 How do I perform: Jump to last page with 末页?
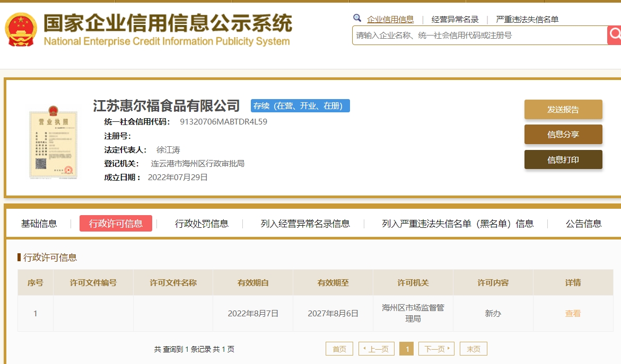[473, 349]
